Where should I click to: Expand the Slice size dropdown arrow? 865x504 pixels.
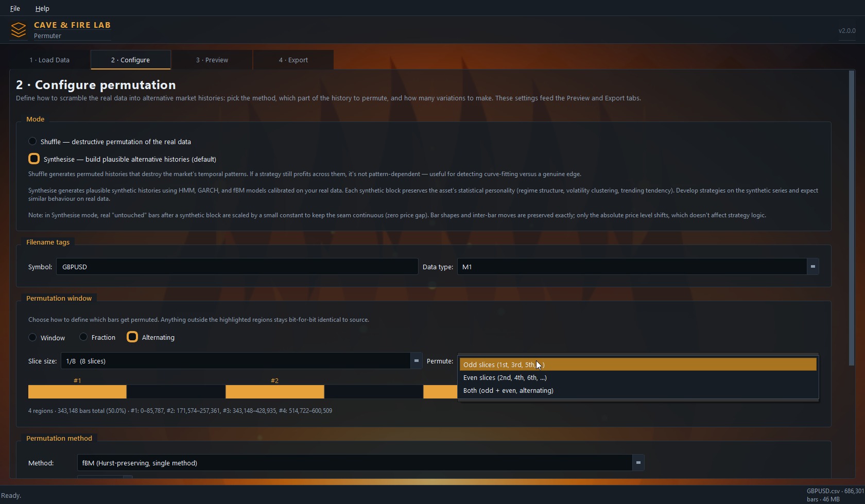[x=417, y=361]
